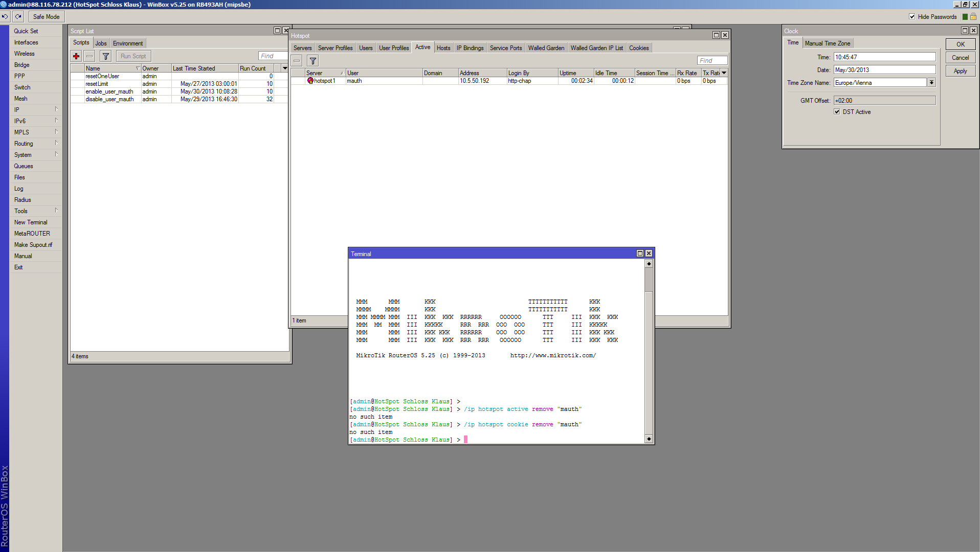Toggle the DST Active checkbox
The width and height of the screenshot is (980, 552).
[x=837, y=112]
